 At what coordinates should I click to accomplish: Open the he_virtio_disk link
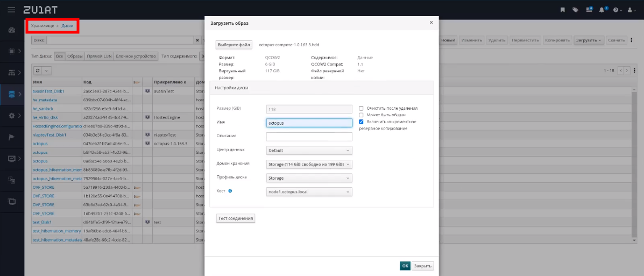(x=45, y=117)
